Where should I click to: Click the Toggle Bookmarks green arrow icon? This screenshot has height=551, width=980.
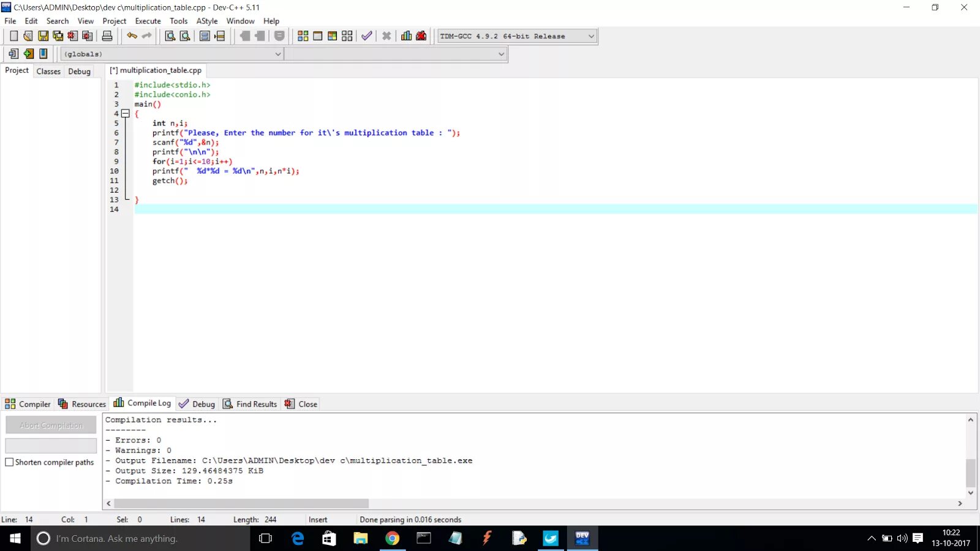click(x=28, y=54)
